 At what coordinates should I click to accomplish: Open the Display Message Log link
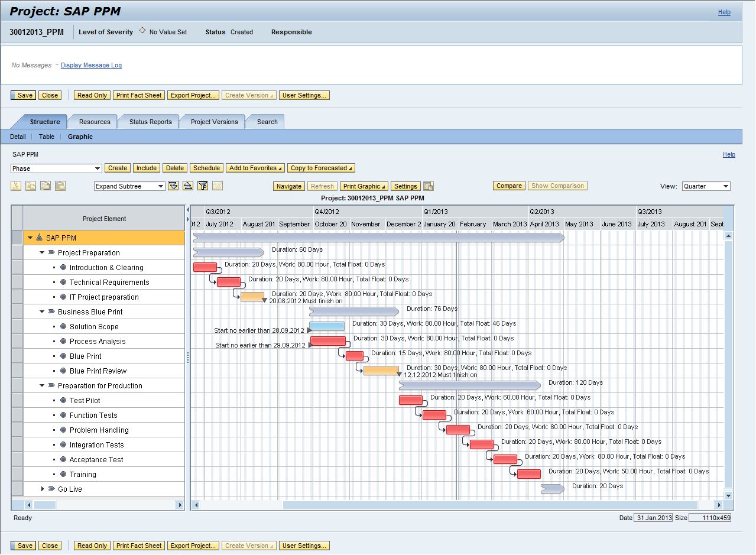[x=91, y=66]
